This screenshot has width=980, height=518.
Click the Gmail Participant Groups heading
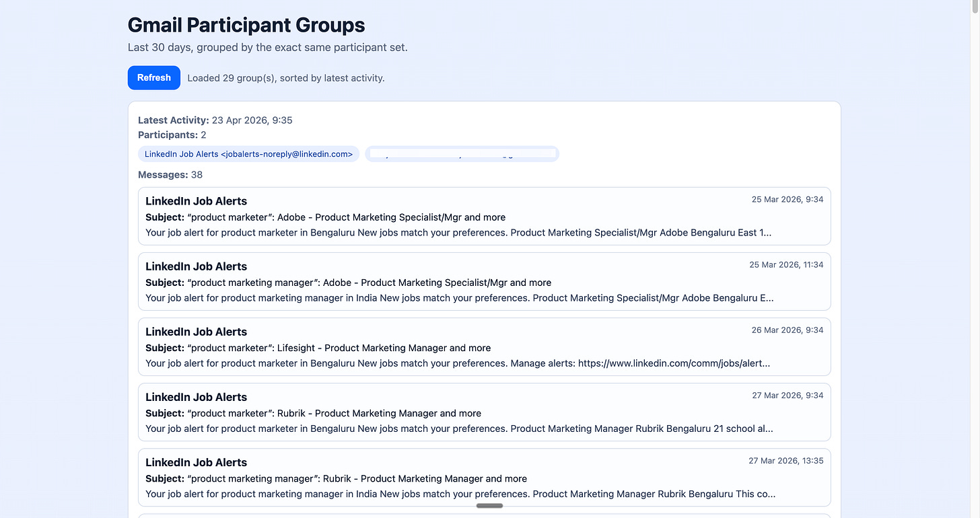[x=246, y=25]
